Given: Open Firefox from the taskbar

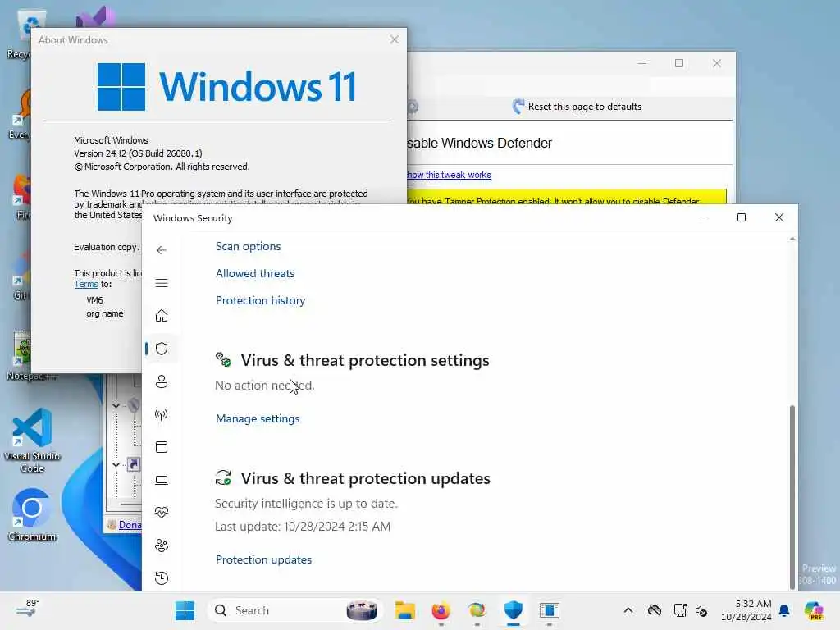Looking at the screenshot, I should coord(441,610).
